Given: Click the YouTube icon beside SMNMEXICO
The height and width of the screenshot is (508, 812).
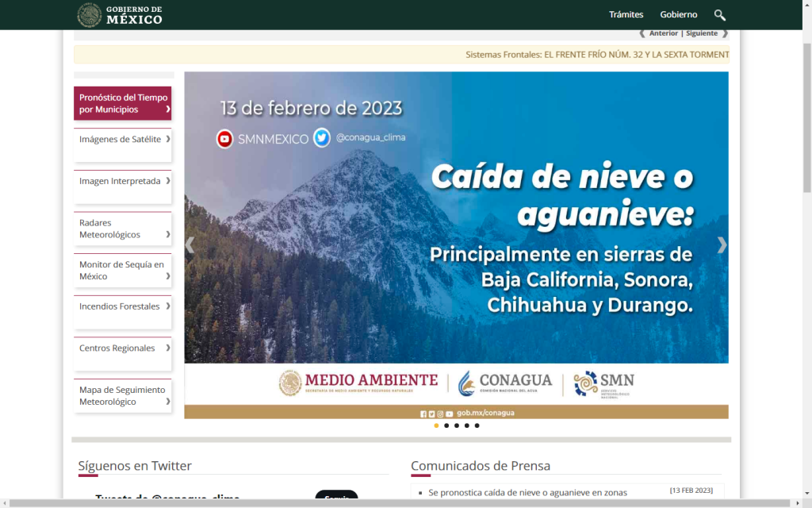Looking at the screenshot, I should point(225,139).
